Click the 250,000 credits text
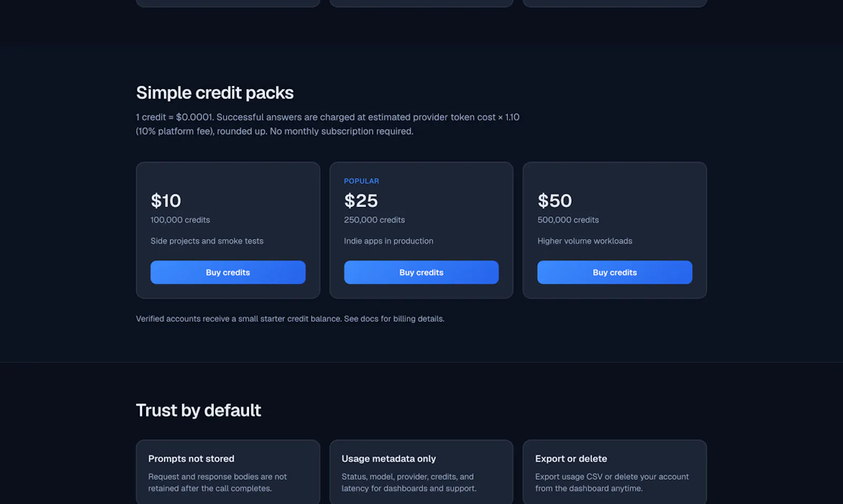The height and width of the screenshot is (504, 843). [375, 220]
